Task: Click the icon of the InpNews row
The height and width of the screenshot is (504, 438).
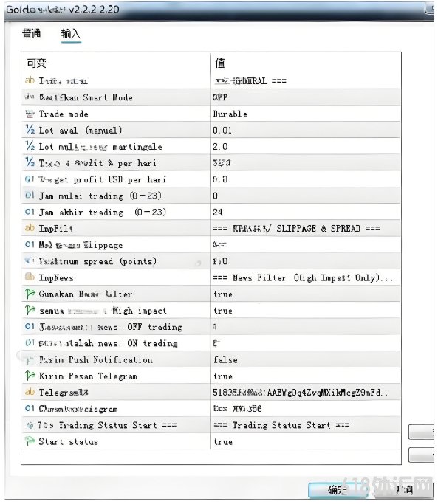Action: pyautogui.click(x=30, y=277)
